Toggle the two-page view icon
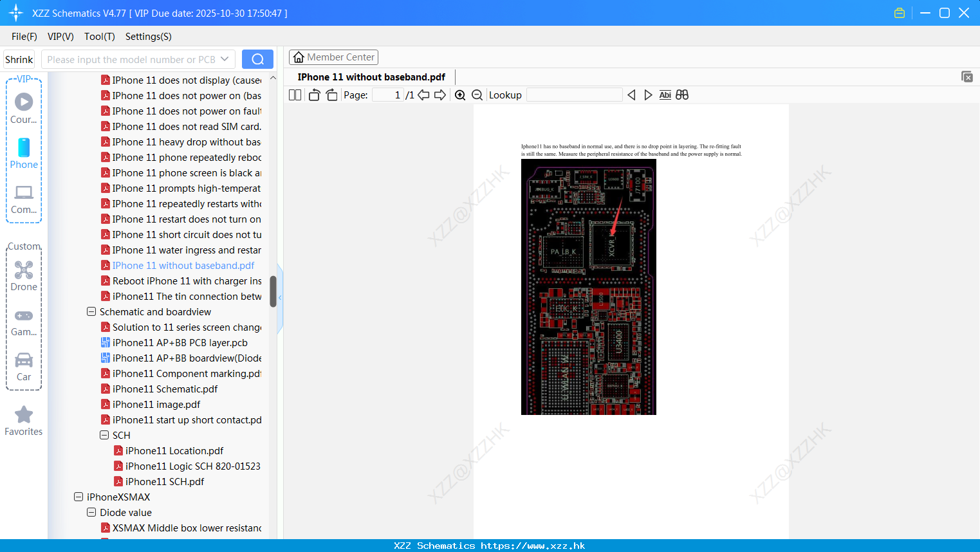Screen dimensions: 980x552 click(295, 95)
